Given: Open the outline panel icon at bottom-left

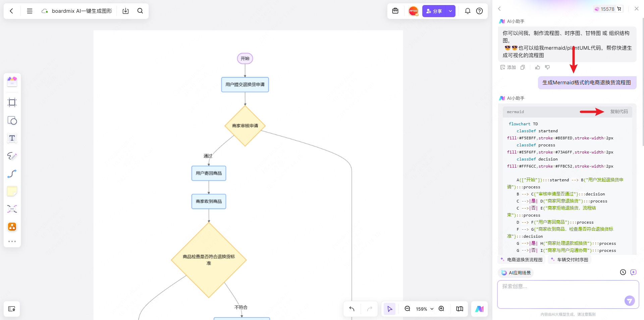Looking at the screenshot, I should point(12,309).
